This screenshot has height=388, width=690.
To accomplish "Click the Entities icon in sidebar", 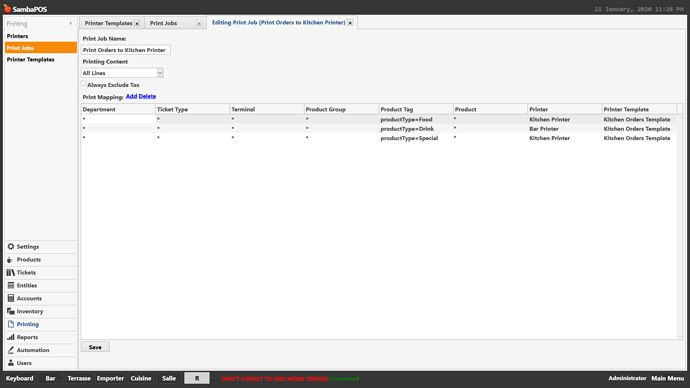I will tap(11, 286).
